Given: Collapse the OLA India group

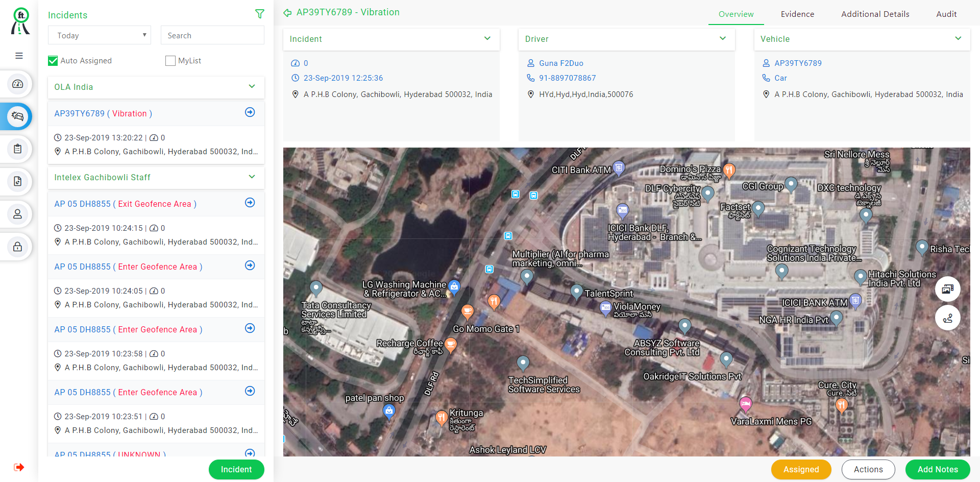Looking at the screenshot, I should (252, 87).
